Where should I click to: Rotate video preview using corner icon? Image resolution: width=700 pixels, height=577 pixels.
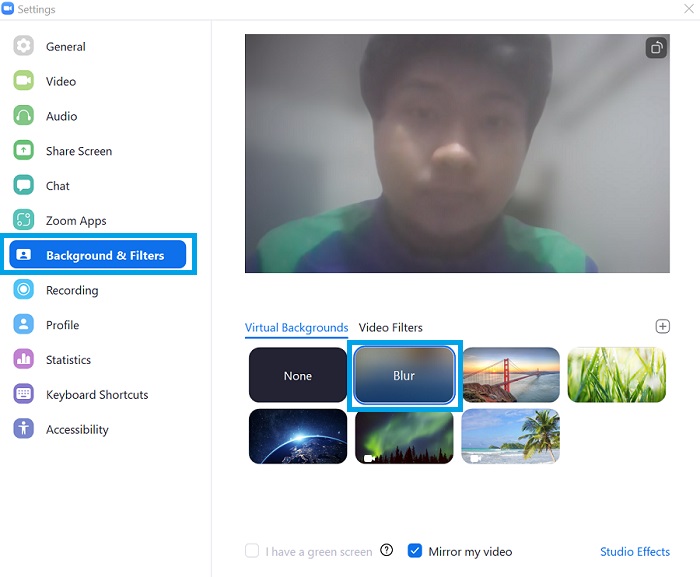656,48
